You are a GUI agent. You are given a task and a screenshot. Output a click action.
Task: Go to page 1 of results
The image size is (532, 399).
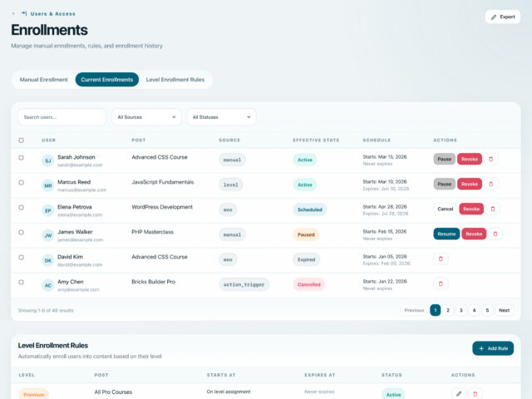click(x=436, y=310)
